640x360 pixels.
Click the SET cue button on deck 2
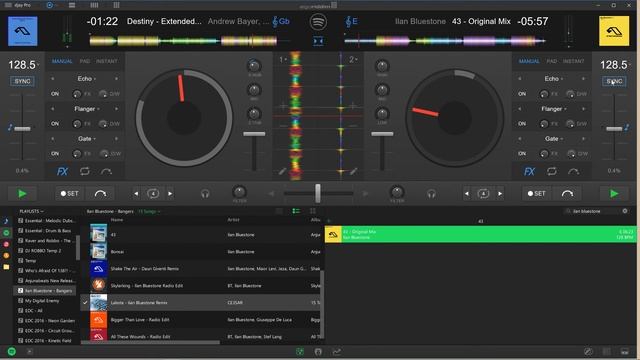[x=536, y=193]
